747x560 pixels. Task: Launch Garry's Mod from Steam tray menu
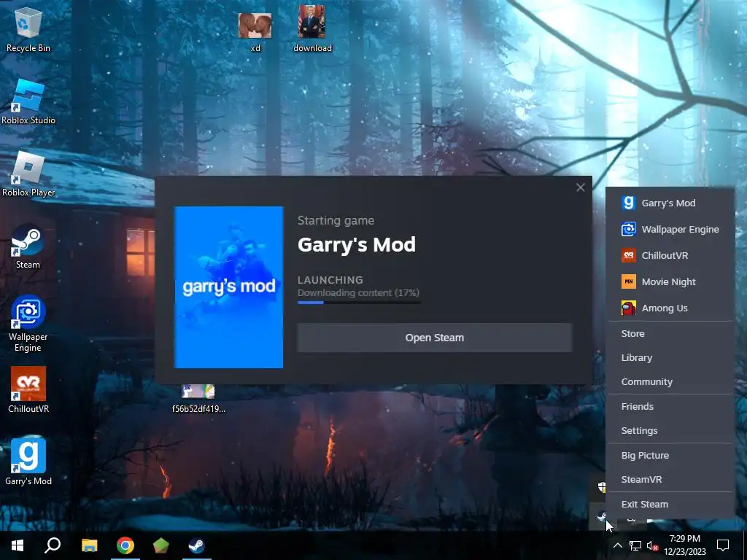(670, 203)
